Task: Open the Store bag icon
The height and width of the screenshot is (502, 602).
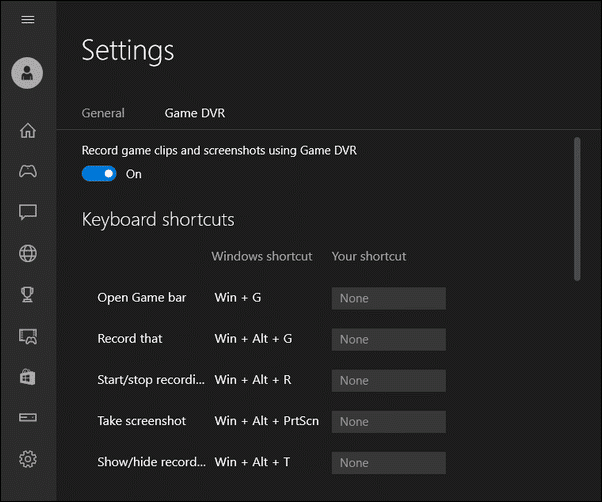Action: (x=28, y=377)
